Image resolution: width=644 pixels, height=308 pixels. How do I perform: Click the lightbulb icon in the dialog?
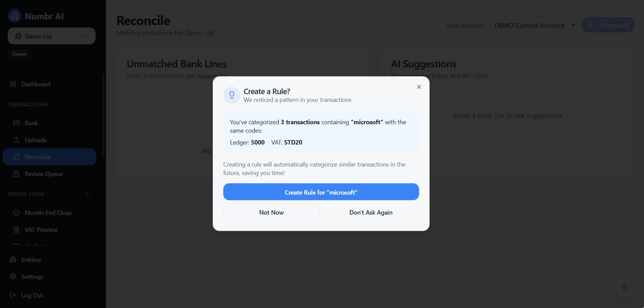[232, 95]
